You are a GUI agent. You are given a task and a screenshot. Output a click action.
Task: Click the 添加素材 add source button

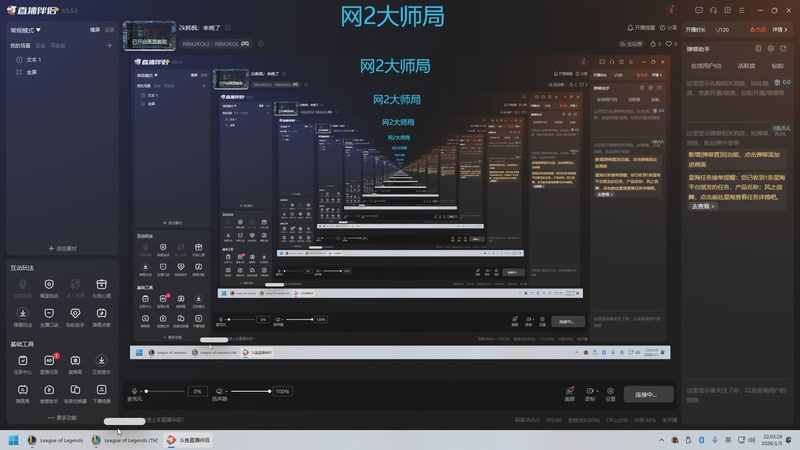click(62, 248)
